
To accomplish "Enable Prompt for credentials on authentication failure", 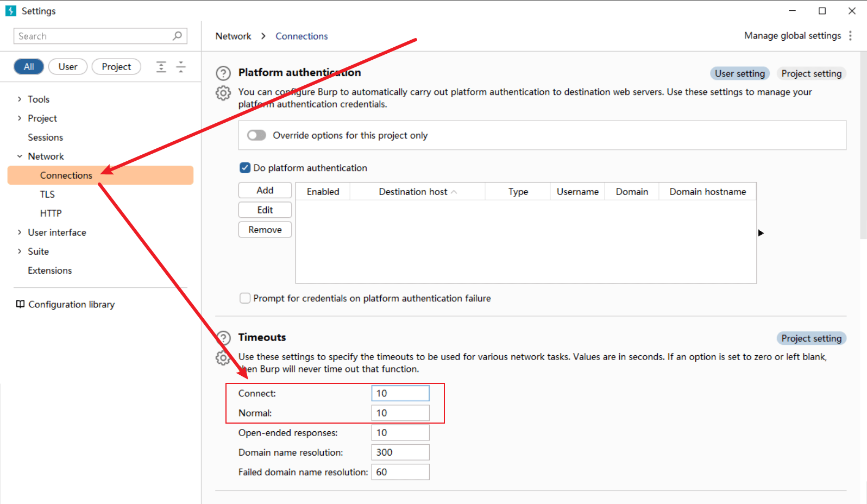I will pyautogui.click(x=245, y=298).
